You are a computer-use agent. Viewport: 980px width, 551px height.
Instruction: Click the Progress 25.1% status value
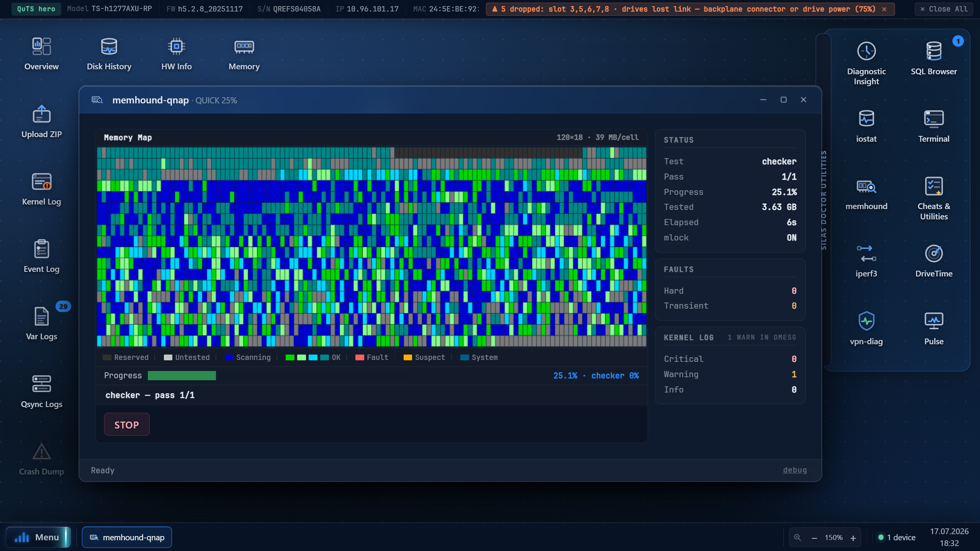pyautogui.click(x=784, y=192)
